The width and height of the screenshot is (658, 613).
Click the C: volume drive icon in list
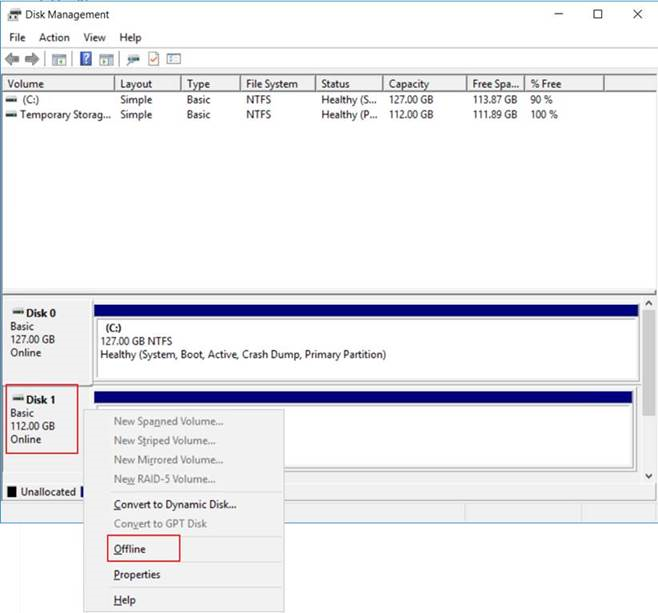pos(12,100)
